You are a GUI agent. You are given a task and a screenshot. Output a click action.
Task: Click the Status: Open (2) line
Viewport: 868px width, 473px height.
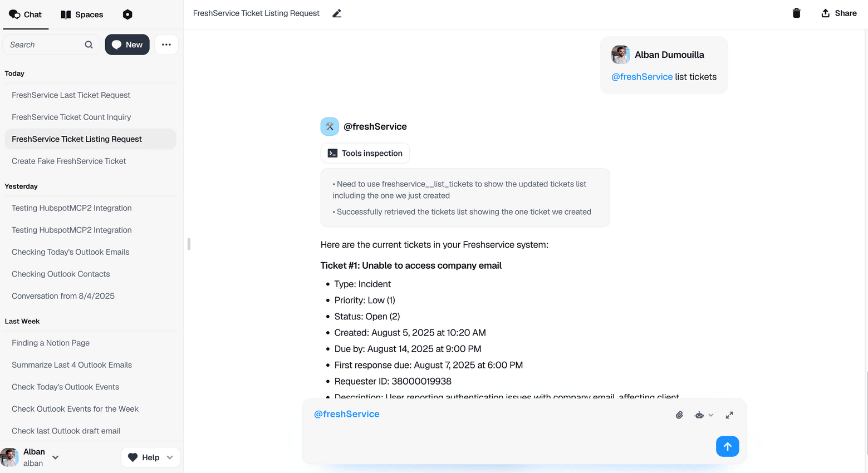(x=367, y=316)
